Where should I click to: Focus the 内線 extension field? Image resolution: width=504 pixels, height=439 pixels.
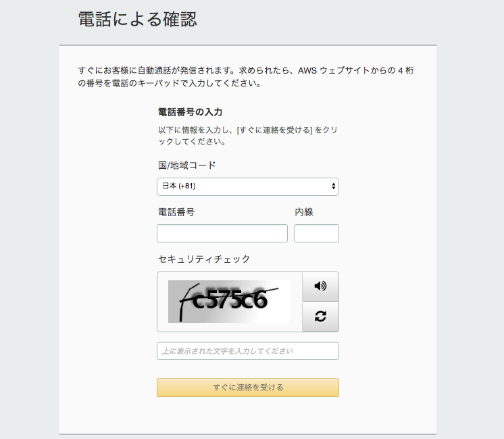click(316, 233)
